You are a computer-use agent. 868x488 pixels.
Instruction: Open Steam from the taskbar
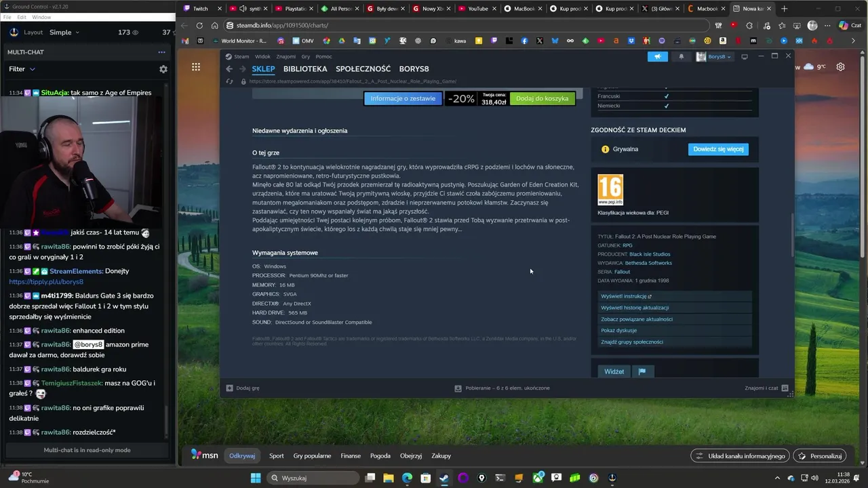click(444, 478)
